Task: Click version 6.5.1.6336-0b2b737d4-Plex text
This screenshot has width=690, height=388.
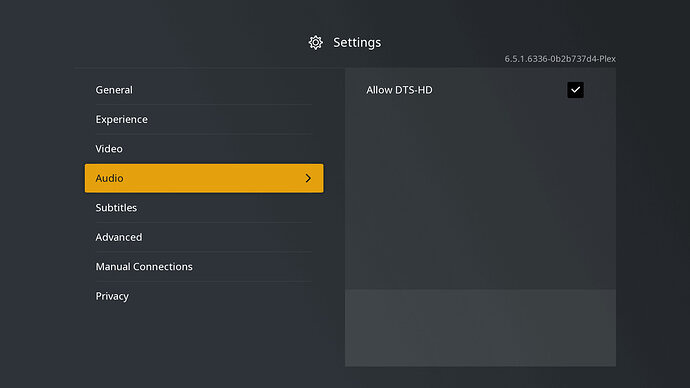Action: click(560, 59)
